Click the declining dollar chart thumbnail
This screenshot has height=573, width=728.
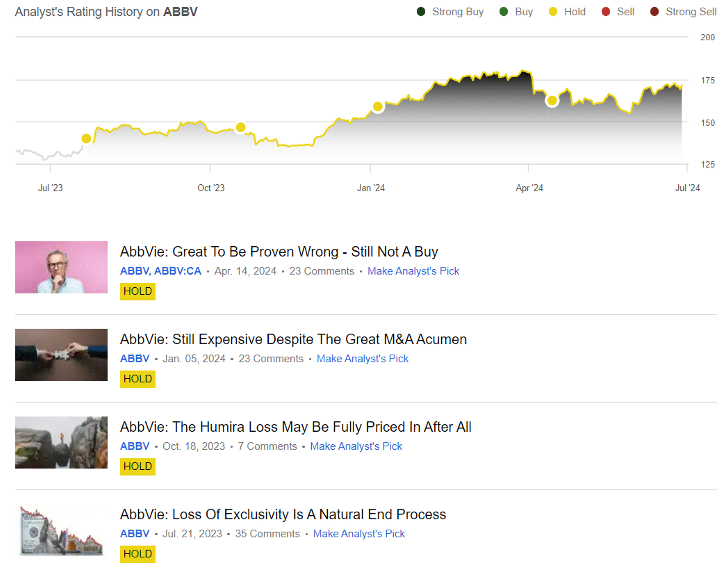pyautogui.click(x=61, y=530)
